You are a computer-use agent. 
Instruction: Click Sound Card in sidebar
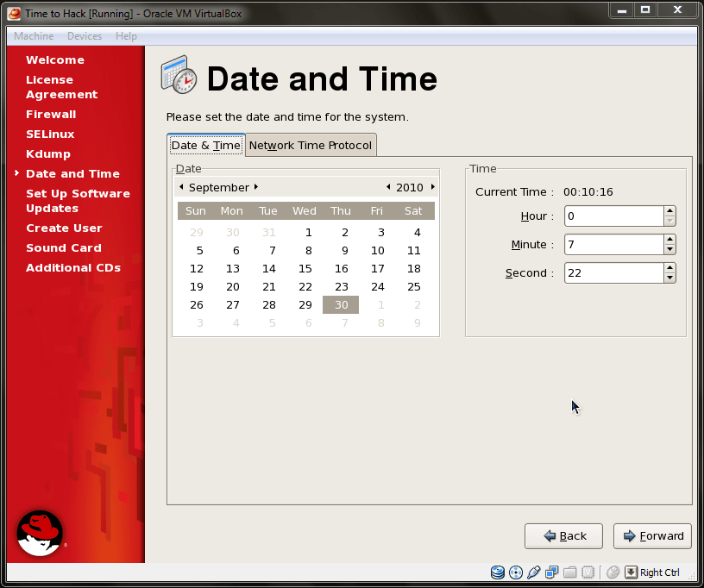pos(64,247)
